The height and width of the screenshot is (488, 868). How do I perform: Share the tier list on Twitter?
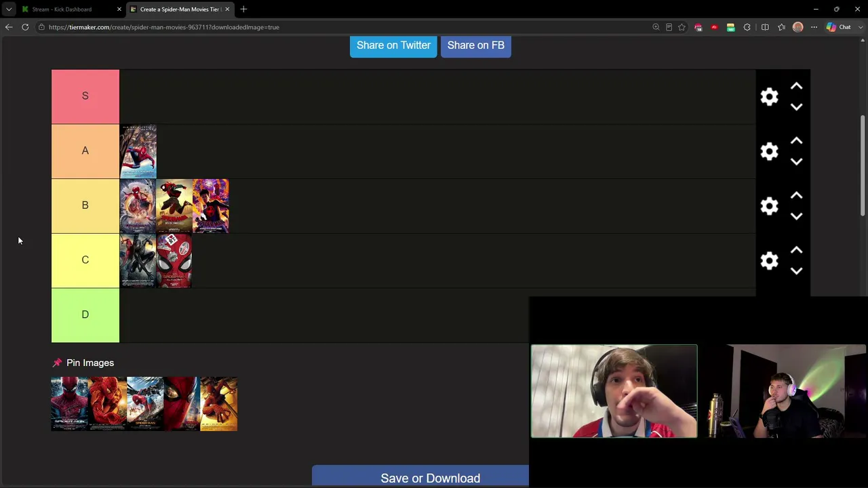pyautogui.click(x=393, y=45)
